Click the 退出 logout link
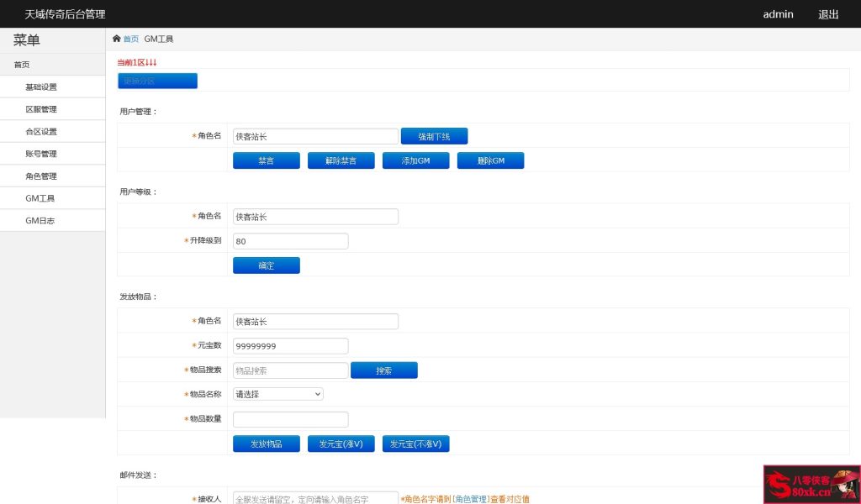Viewport: 861px width, 504px height. (x=827, y=13)
